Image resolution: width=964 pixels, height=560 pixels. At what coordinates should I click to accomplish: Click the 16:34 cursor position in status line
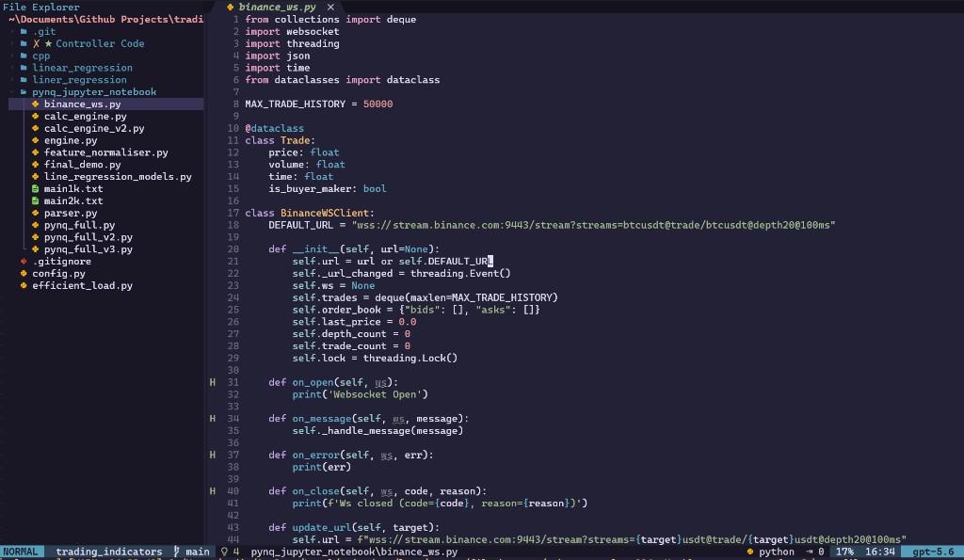click(x=880, y=552)
